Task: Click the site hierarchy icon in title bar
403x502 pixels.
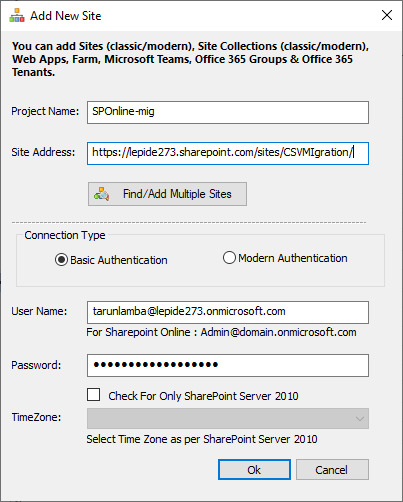Action: (17, 15)
